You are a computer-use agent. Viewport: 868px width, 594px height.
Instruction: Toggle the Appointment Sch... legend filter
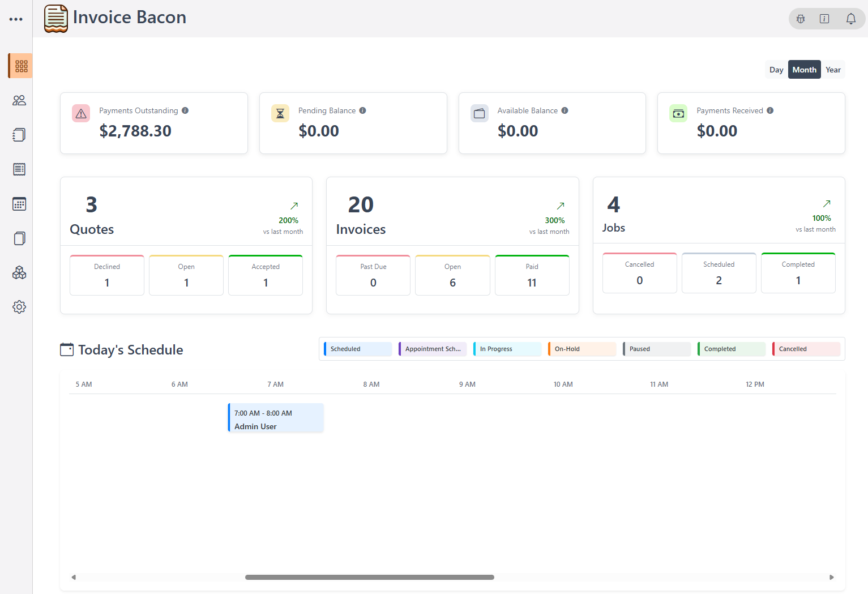point(433,349)
